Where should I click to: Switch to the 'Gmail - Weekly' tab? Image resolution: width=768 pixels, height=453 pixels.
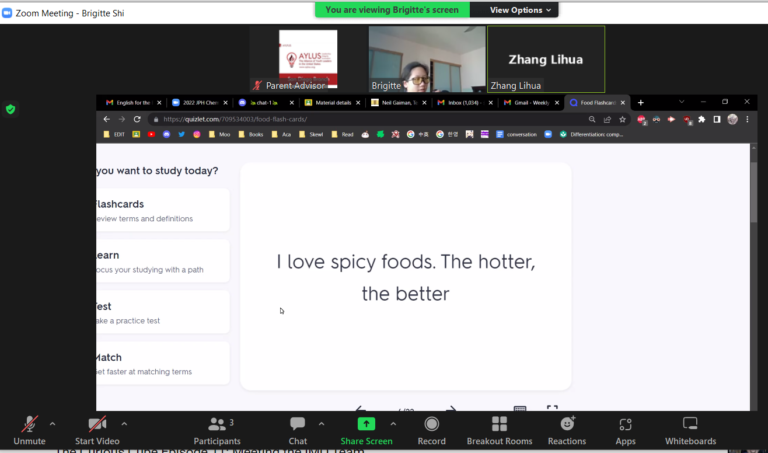tap(529, 103)
